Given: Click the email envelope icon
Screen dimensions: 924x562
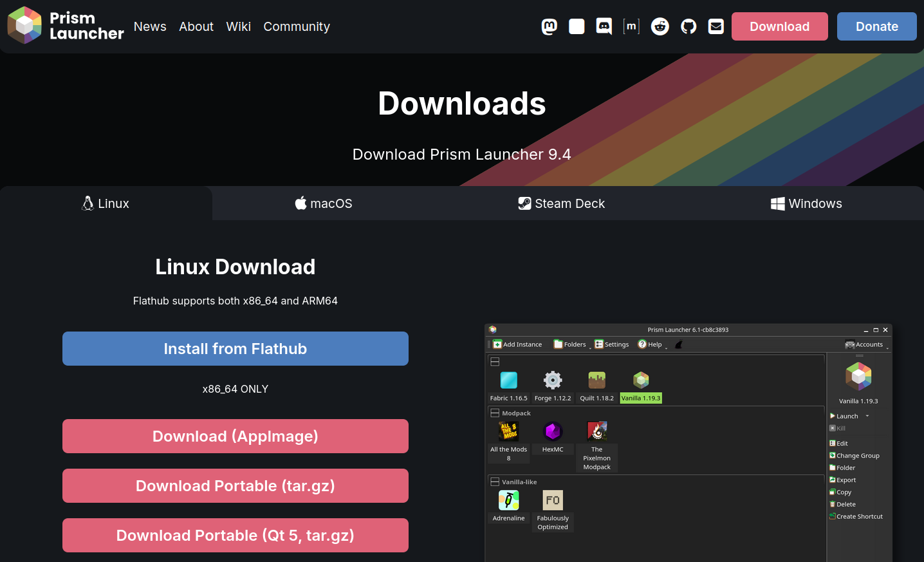Looking at the screenshot, I should pos(716,26).
